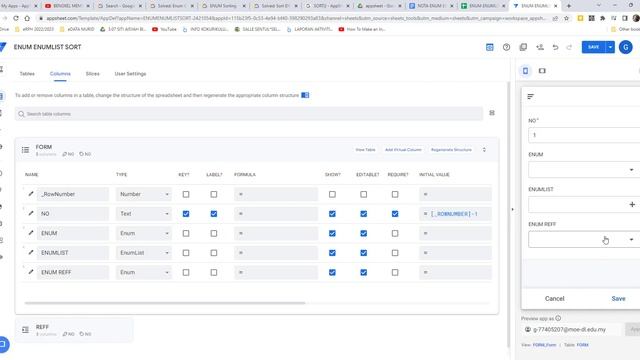Viewport: 640px width, 360px height.
Task: Open the preview app menu icon
Action: (531, 97)
